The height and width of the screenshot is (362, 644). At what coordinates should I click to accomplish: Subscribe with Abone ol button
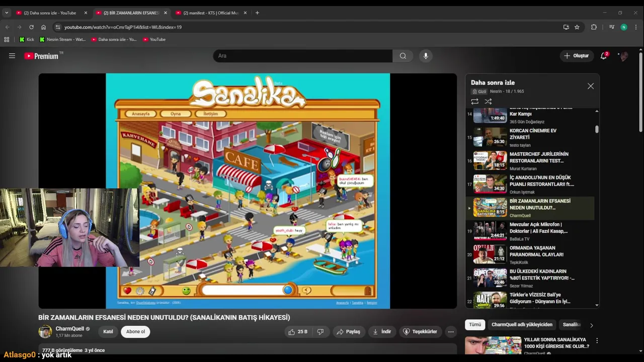pyautogui.click(x=135, y=331)
